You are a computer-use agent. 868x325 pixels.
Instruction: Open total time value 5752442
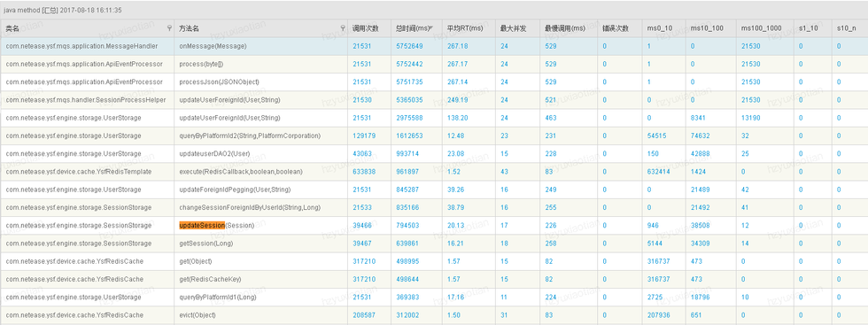coord(409,65)
